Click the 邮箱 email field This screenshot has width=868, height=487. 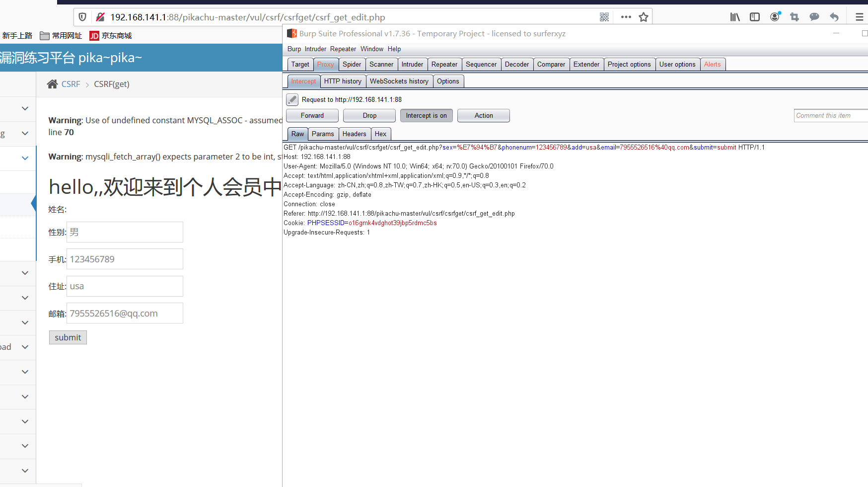click(125, 313)
